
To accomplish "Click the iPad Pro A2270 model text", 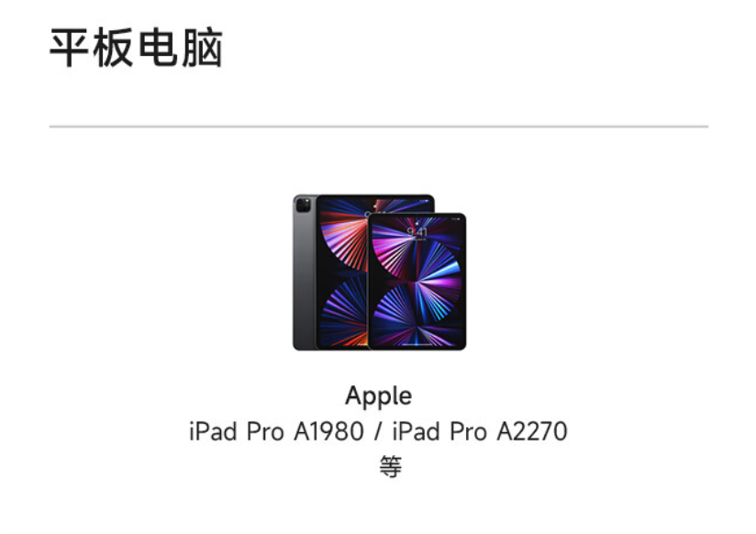I will pyautogui.click(x=480, y=430).
